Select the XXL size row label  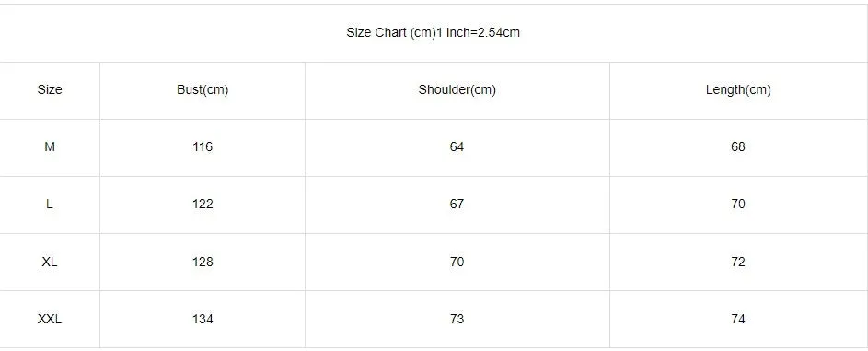[x=50, y=320]
